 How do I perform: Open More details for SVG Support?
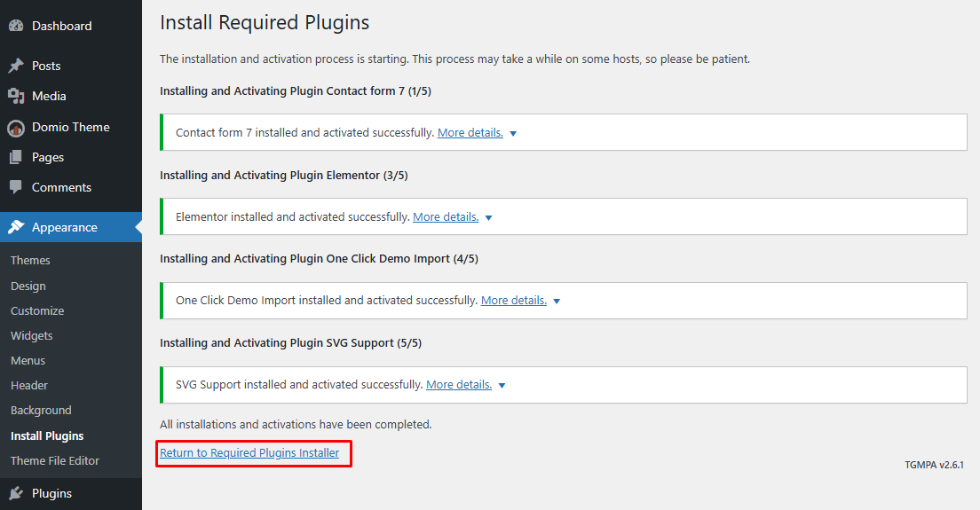tap(459, 385)
